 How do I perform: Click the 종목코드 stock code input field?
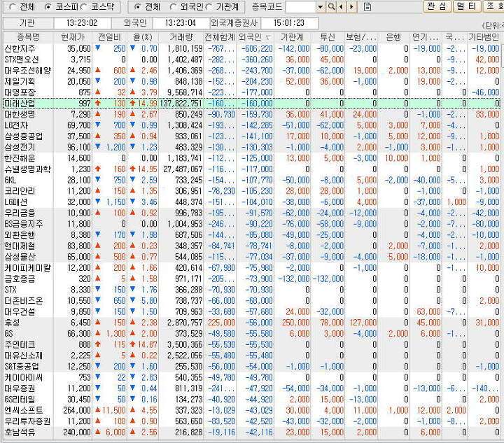coord(300,7)
